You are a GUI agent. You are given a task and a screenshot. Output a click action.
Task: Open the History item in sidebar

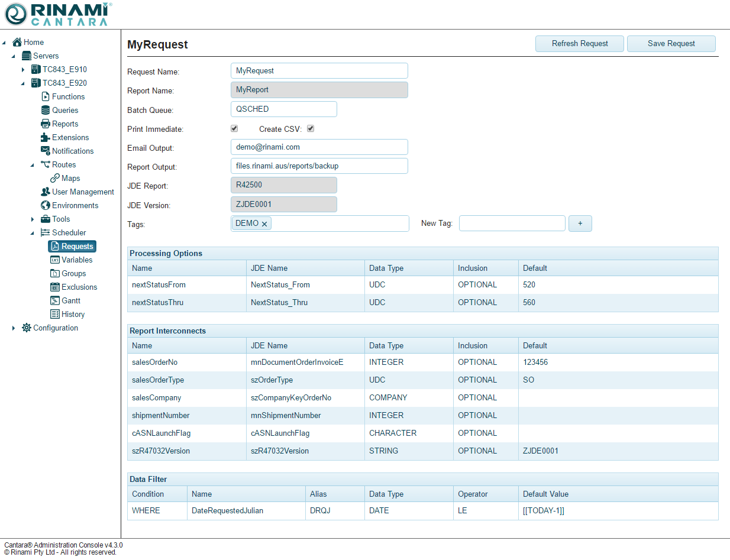click(x=73, y=314)
